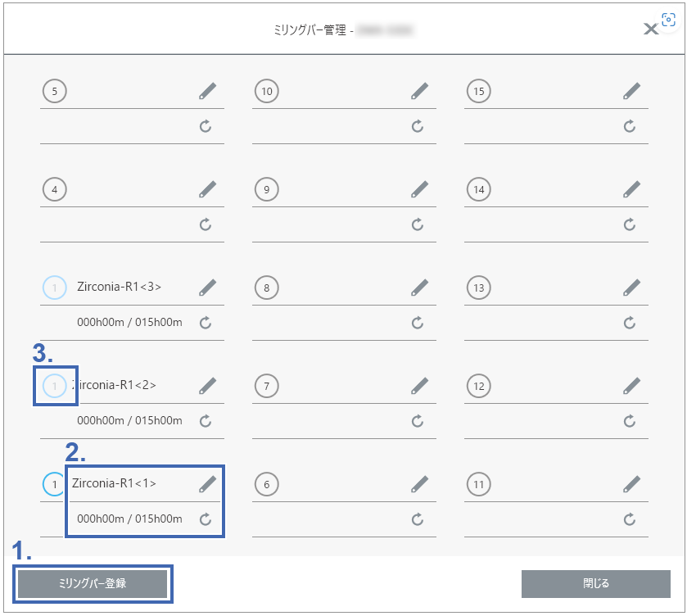Click the reset icon for slot 15
This screenshot has width=687, height=616.
[x=630, y=126]
